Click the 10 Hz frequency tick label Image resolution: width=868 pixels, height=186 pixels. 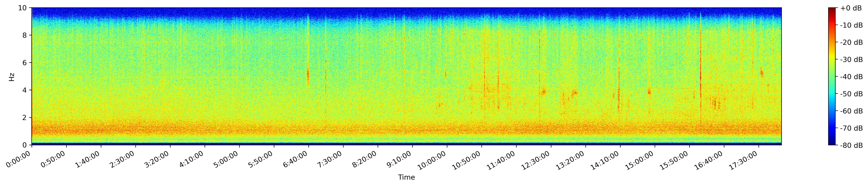pos(23,8)
